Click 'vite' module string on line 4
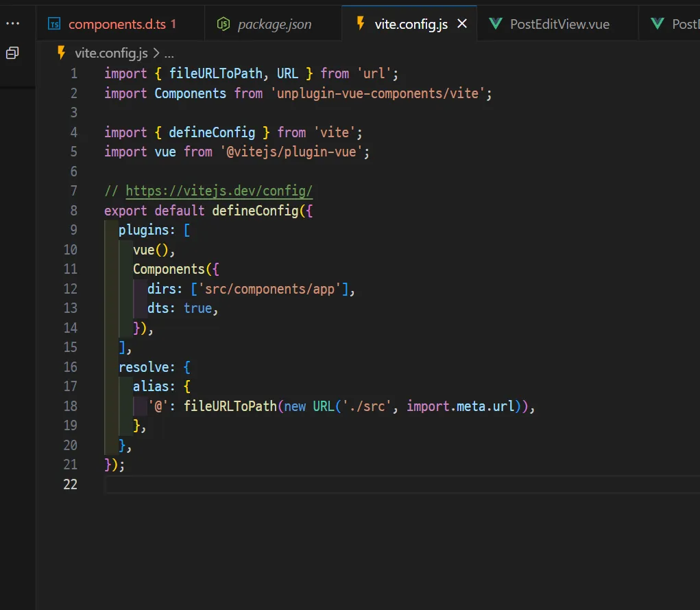Image resolution: width=700 pixels, height=610 pixels. point(335,132)
